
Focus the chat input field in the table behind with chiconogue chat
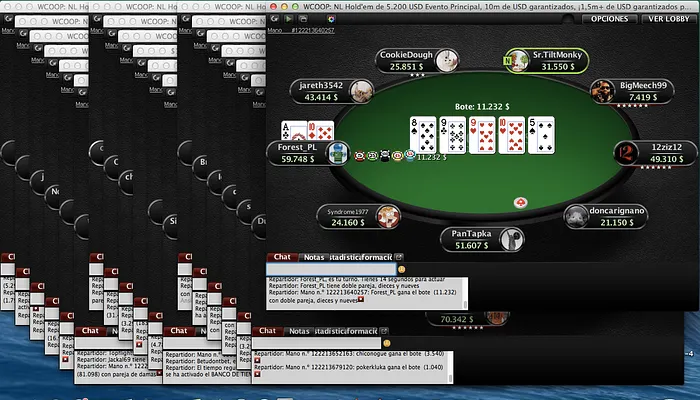coord(316,343)
